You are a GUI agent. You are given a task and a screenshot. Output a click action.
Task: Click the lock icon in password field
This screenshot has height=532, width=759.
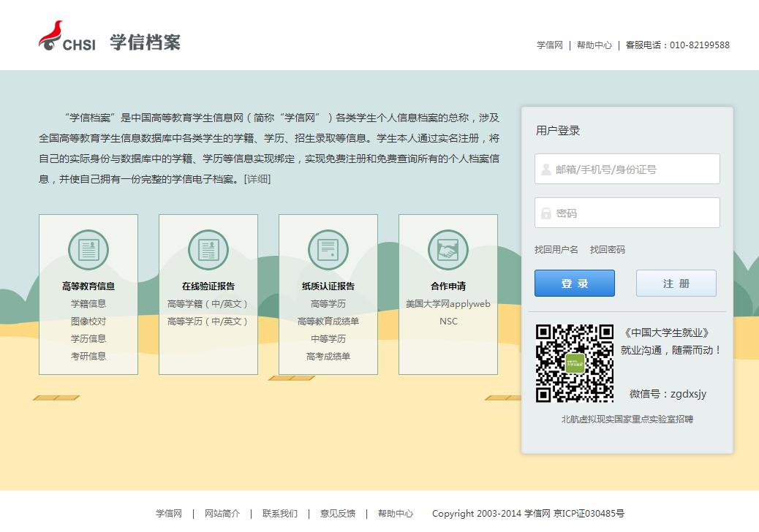coord(546,213)
